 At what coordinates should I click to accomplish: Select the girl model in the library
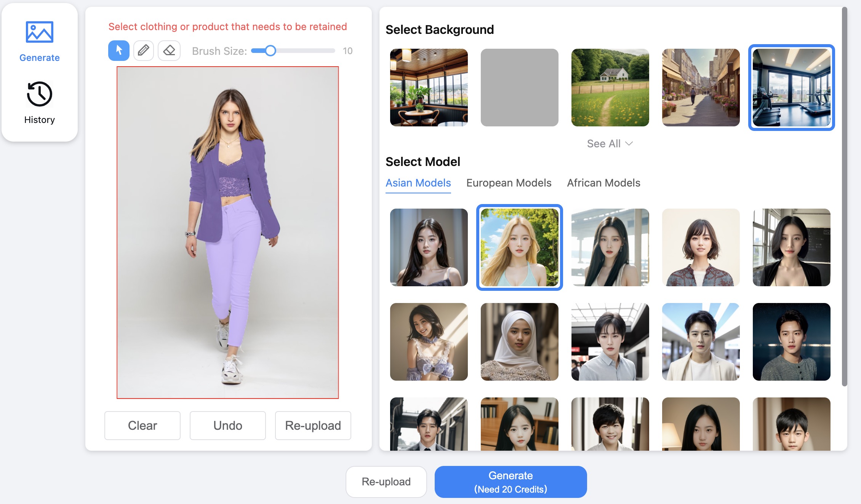click(x=520, y=424)
